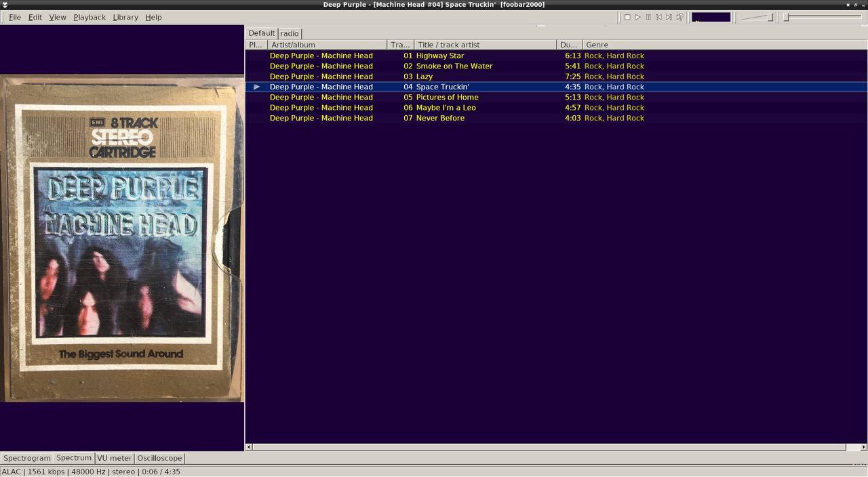Open the Playback menu

tap(90, 17)
